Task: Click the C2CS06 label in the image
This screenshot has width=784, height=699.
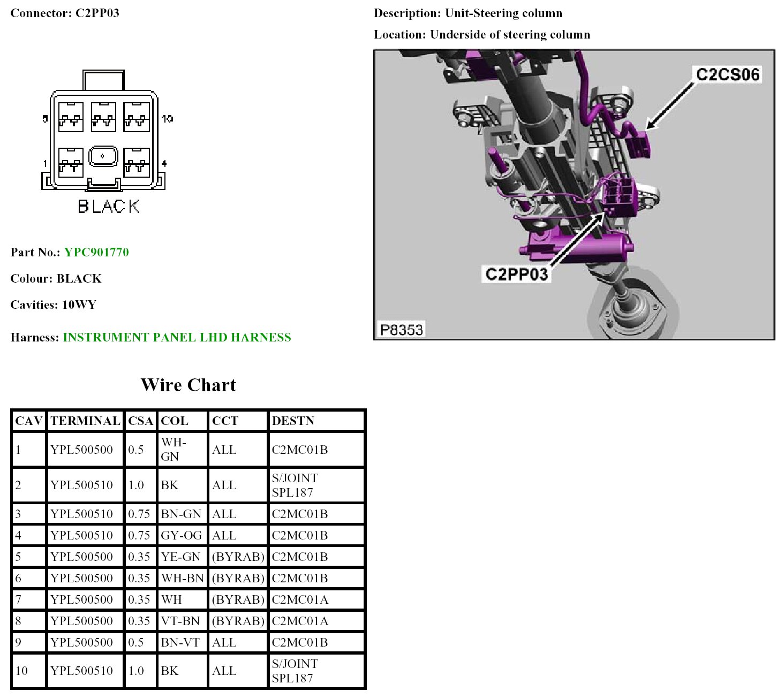Action: tap(727, 74)
